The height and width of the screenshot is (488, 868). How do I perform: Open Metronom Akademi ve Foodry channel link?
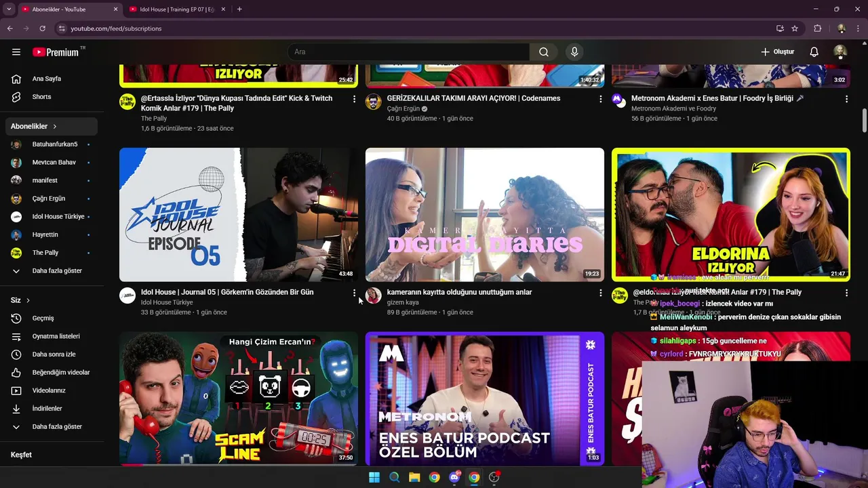pos(673,108)
